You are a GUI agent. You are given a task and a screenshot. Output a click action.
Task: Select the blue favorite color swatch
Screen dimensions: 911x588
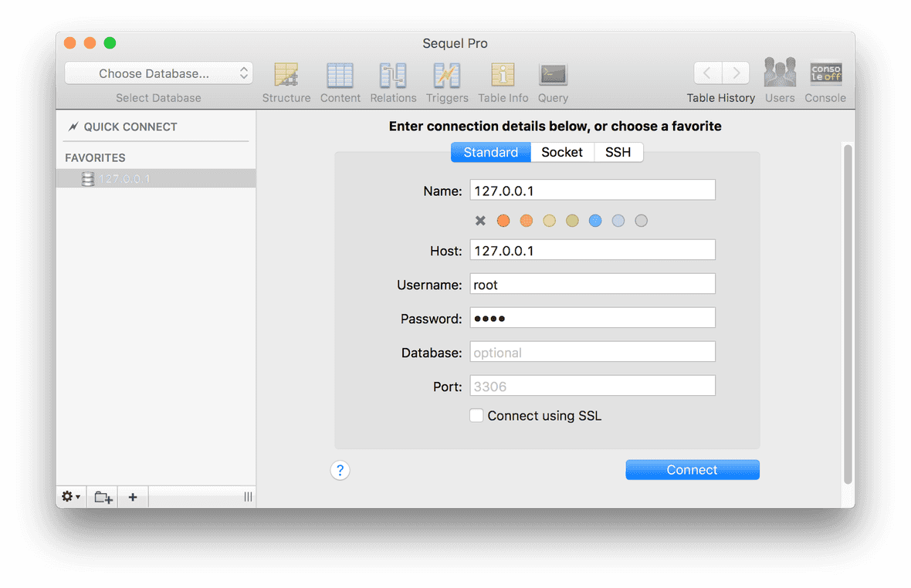[595, 220]
